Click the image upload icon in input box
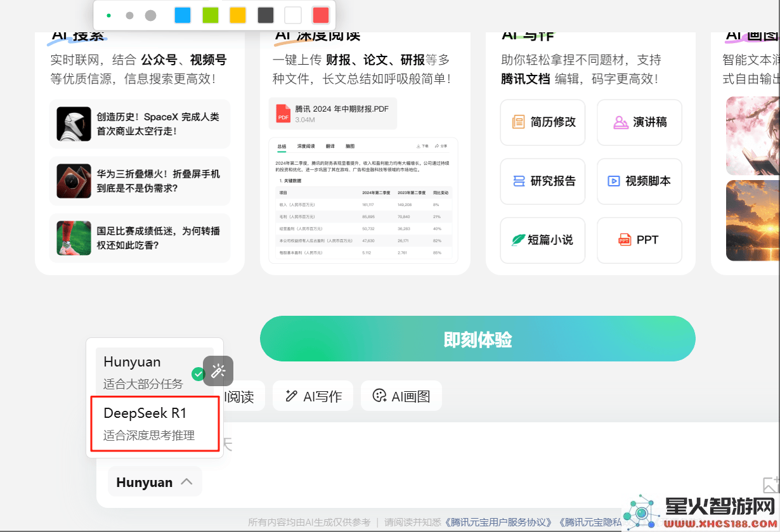Screen dimensions: 780x532 [x=771, y=484]
